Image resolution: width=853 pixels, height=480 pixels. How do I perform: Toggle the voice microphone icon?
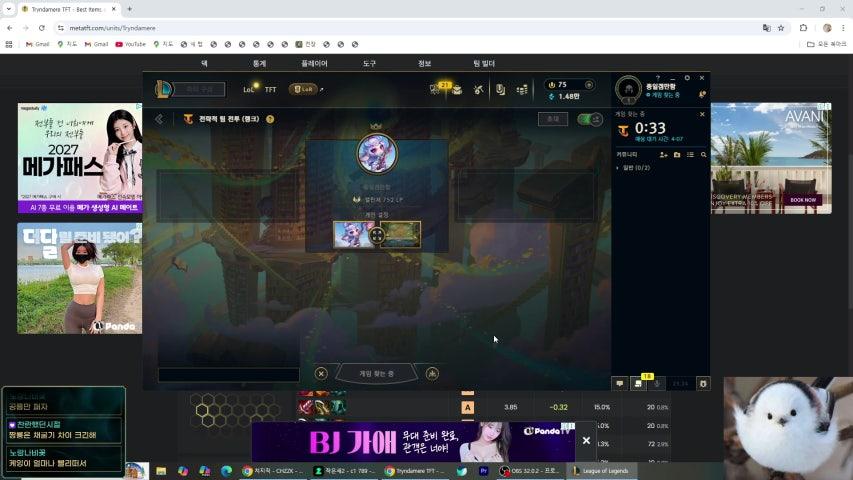pos(657,384)
